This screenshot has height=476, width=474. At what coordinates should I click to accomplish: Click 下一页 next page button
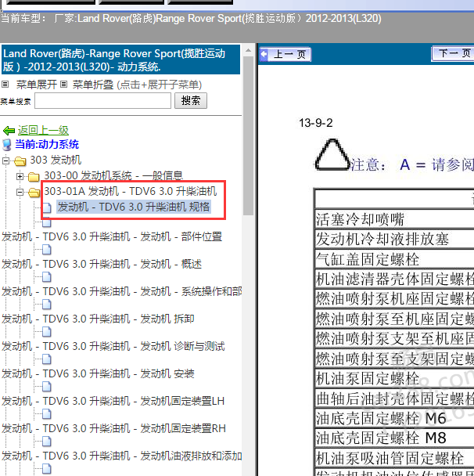[452, 54]
